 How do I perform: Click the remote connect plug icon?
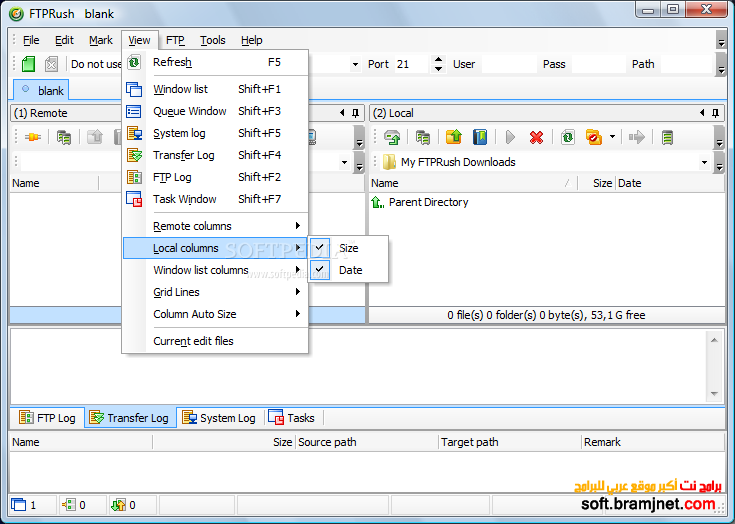[32, 137]
